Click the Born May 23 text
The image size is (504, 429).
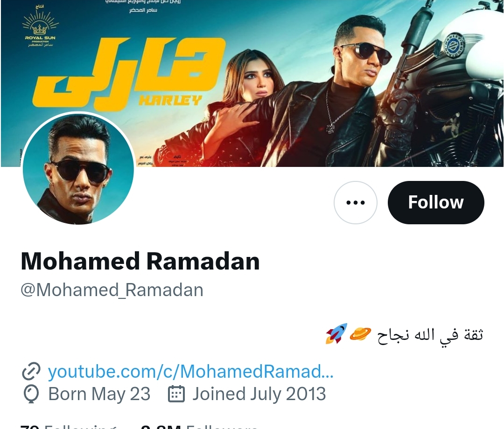pos(99,394)
